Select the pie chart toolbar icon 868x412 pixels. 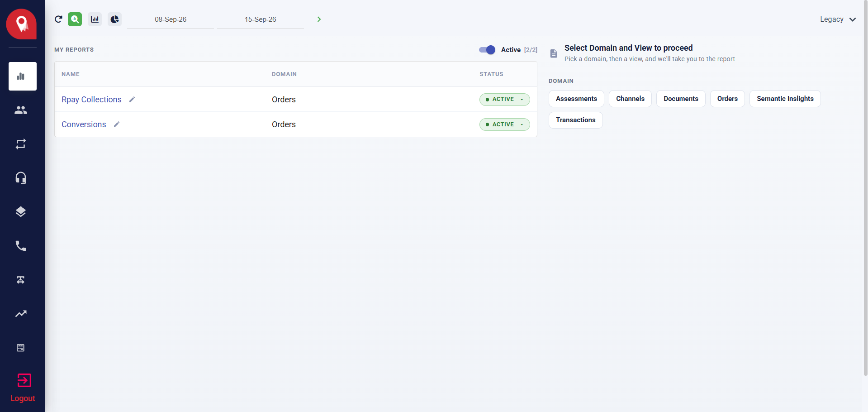[114, 19]
